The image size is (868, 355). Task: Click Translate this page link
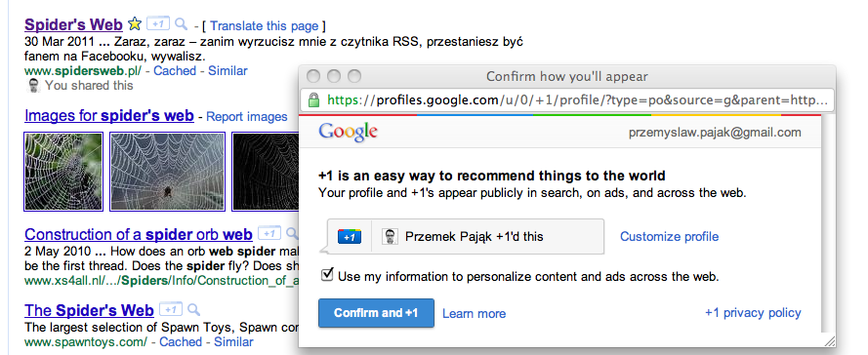click(x=264, y=26)
